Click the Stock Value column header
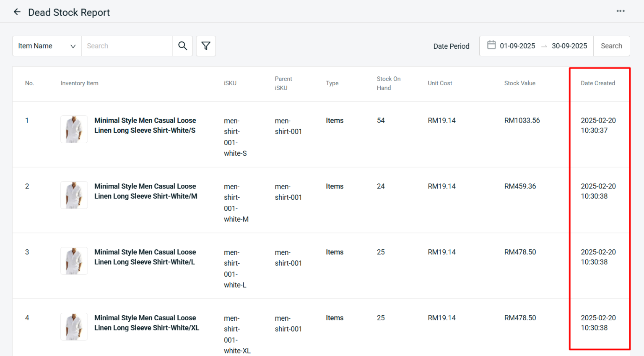Image resolution: width=644 pixels, height=356 pixels. 520,83
